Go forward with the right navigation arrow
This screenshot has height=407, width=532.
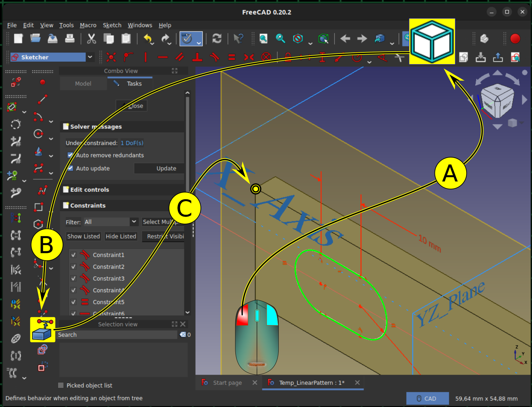point(362,38)
